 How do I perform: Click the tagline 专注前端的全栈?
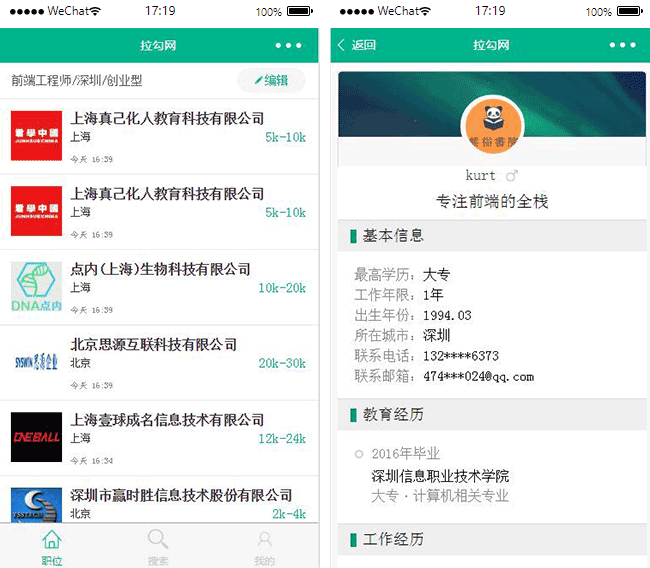492,201
